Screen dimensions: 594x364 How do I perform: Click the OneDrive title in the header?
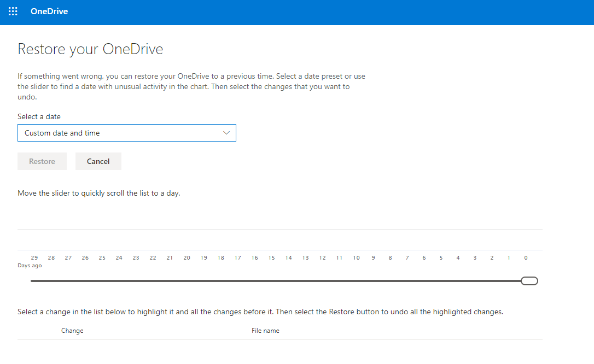[x=49, y=11]
